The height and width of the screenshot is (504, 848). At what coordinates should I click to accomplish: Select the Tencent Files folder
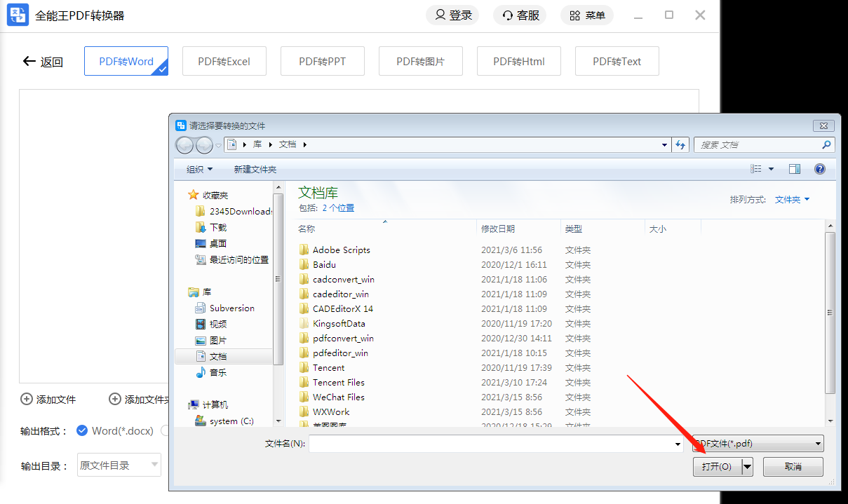coord(338,382)
